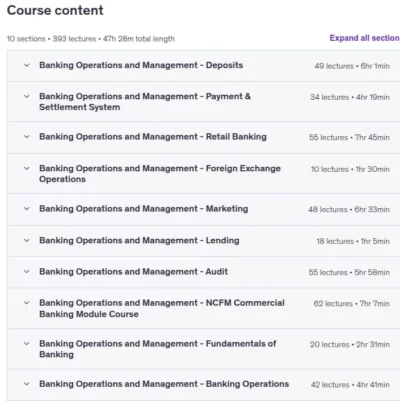The image size is (400, 401).
Task: Expand the Payment & Settlement System chevron
Action: pyautogui.click(x=27, y=96)
